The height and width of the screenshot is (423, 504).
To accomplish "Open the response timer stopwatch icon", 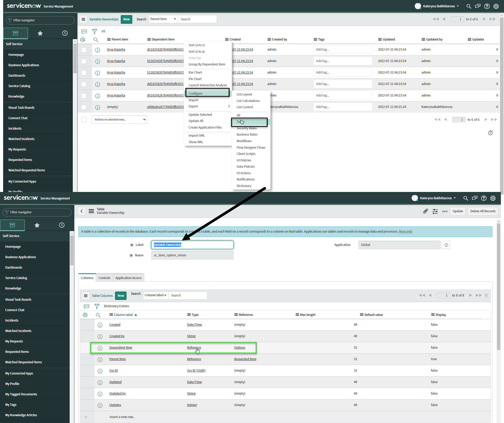I will (x=490, y=133).
